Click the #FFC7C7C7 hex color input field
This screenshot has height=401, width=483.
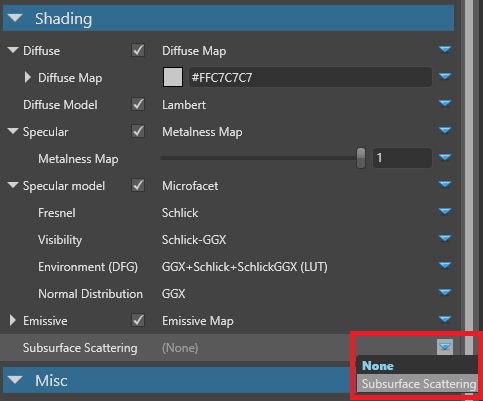click(x=310, y=77)
